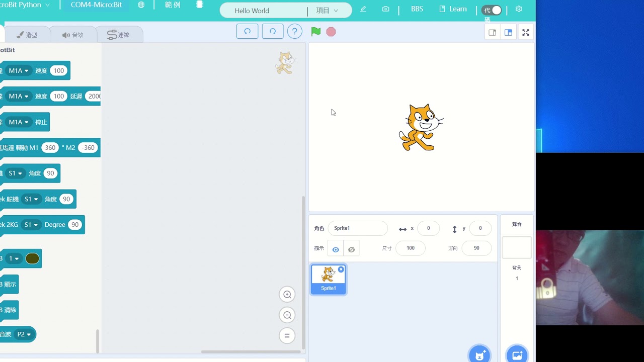This screenshot has width=644, height=362.
Task: Open the Python mode dropdown in header
Action: coord(25,5)
